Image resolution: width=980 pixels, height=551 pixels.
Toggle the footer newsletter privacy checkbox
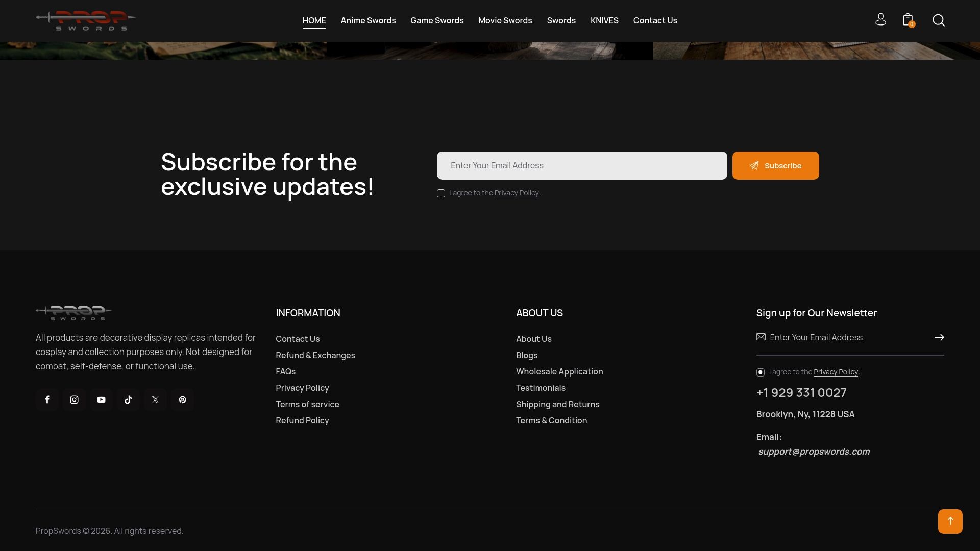pyautogui.click(x=761, y=372)
